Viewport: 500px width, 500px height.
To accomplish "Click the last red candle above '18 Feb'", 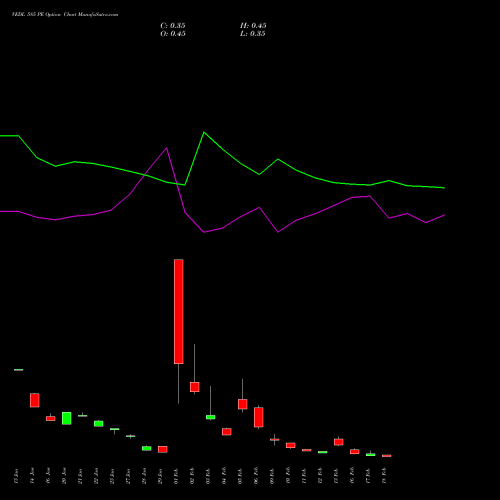I will [x=387, y=455].
